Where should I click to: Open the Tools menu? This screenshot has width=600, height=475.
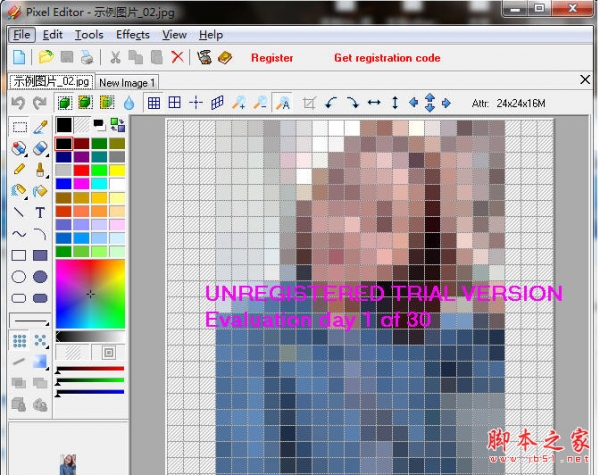[89, 35]
